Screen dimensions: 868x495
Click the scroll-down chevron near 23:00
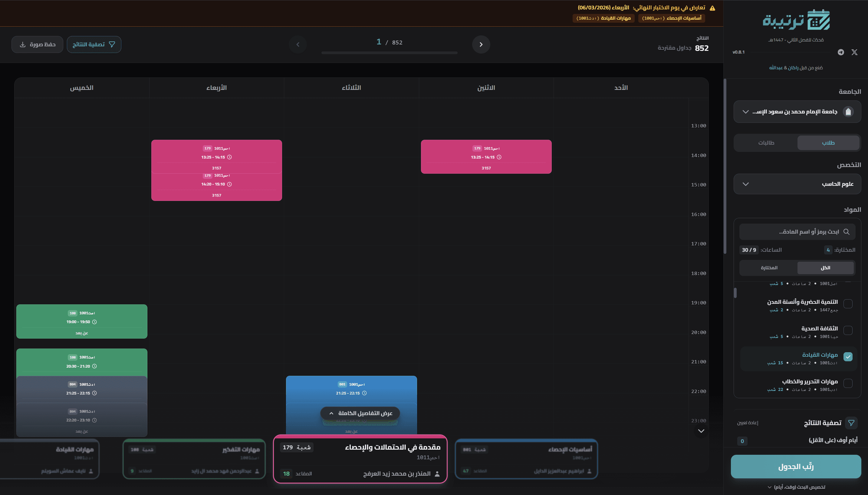701,431
